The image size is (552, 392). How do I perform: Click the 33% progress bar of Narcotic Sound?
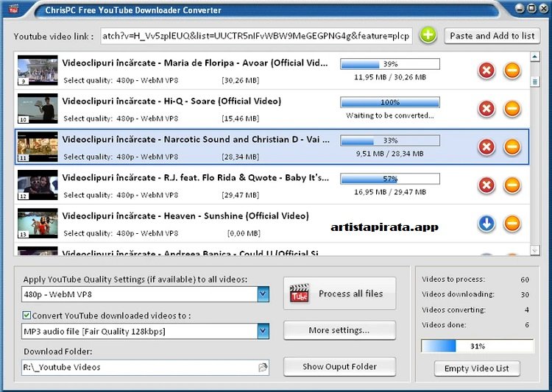(390, 140)
